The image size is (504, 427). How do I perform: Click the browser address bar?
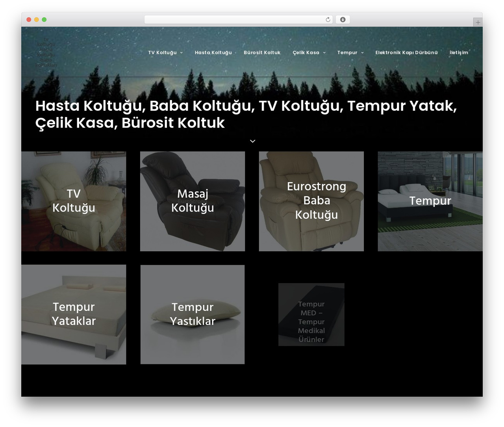[x=239, y=20]
